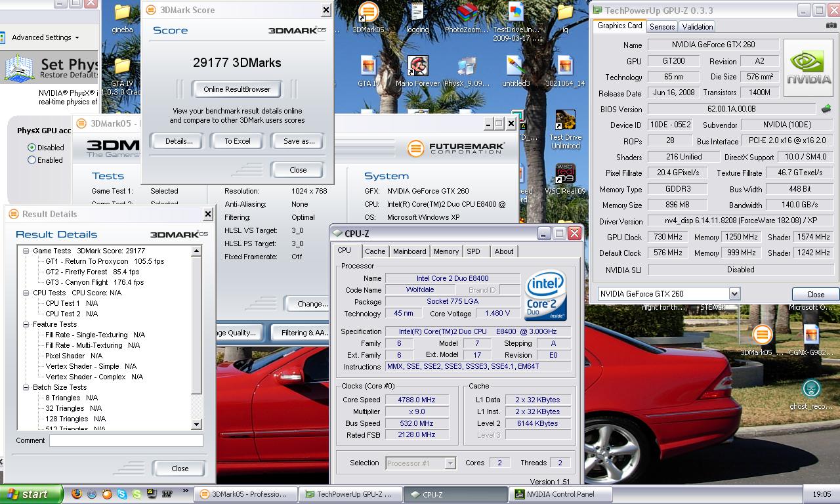Click the GPU-Z screenshot camera icon
This screenshot has height=504, width=840.
click(x=831, y=26)
